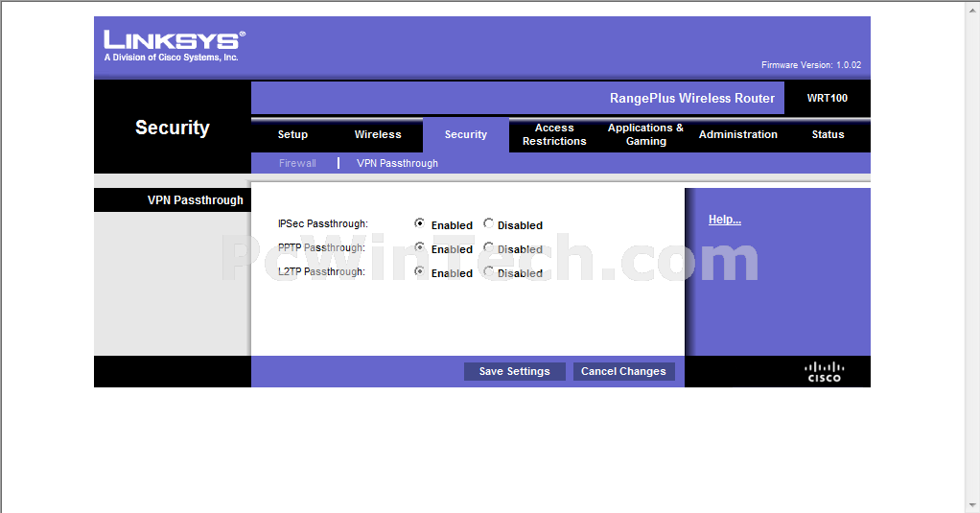Image resolution: width=980 pixels, height=513 pixels.
Task: Open the Wireless tab
Action: pyautogui.click(x=378, y=134)
